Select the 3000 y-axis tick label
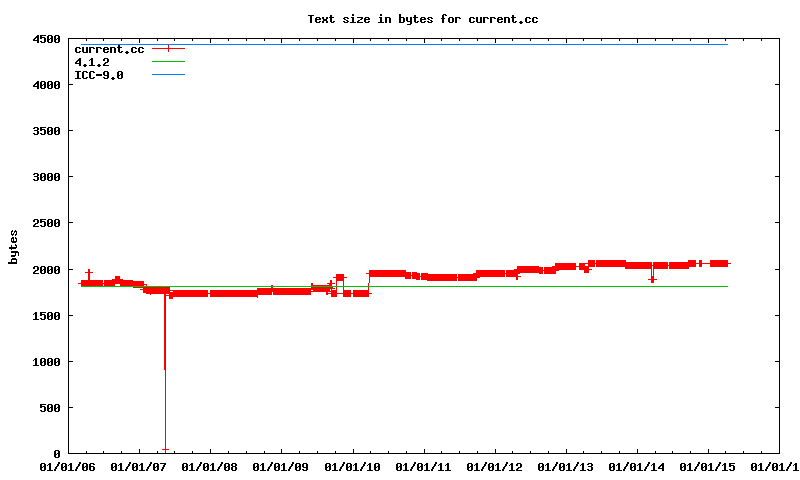Viewport: 800px width, 480px height. click(46, 178)
